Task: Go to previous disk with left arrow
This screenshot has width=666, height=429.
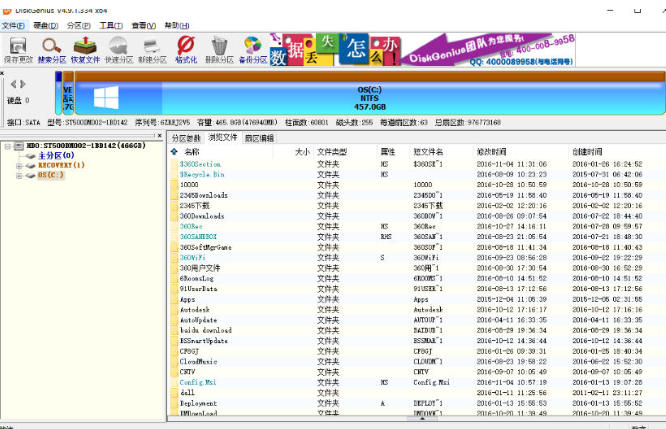Action: pos(14,84)
